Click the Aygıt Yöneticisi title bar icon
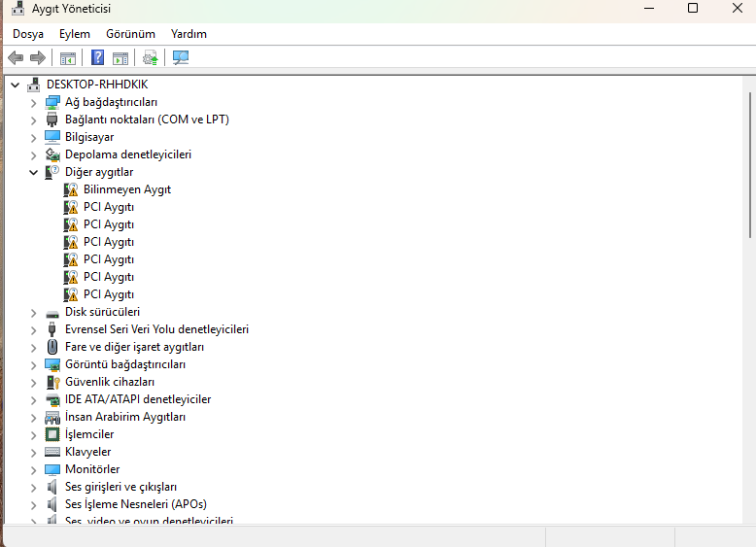Screen dimensions: 756x547 pyautogui.click(x=17, y=8)
